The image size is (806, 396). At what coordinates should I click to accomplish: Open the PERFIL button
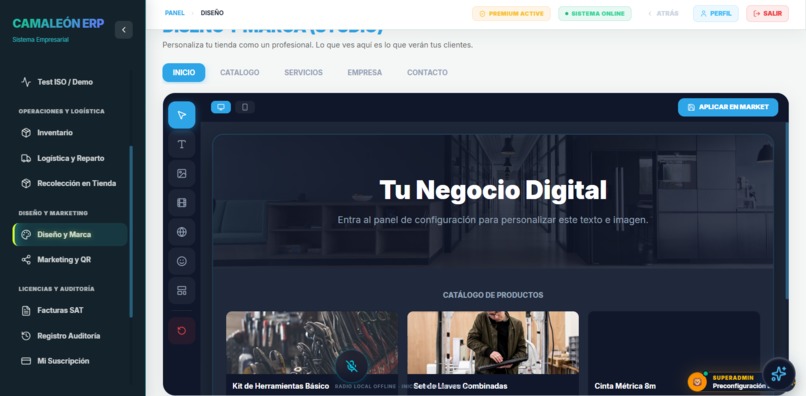tap(716, 13)
